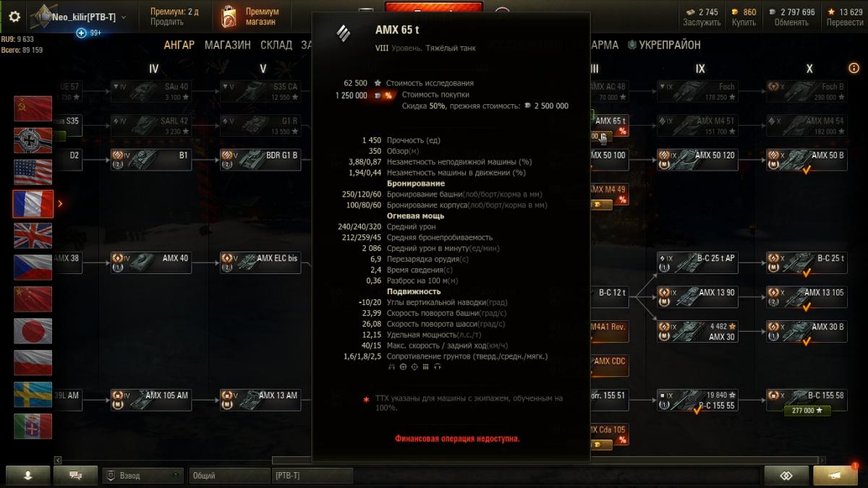Open the СКЛАД tab

276,45
